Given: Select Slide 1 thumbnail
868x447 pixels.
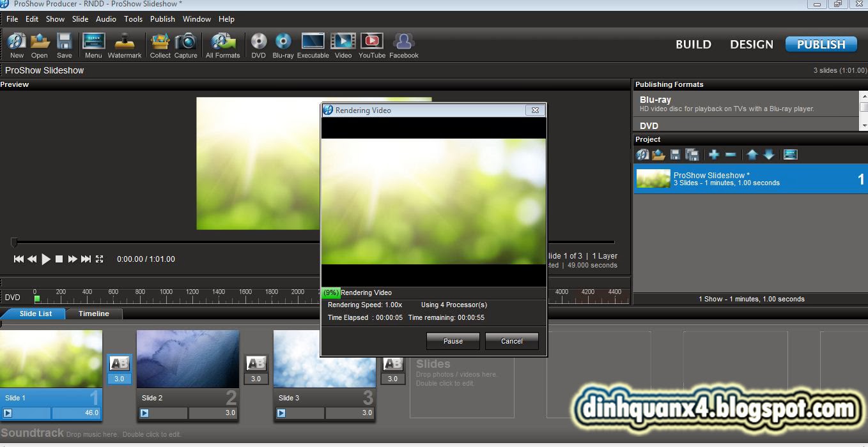Looking at the screenshot, I should 51,359.
